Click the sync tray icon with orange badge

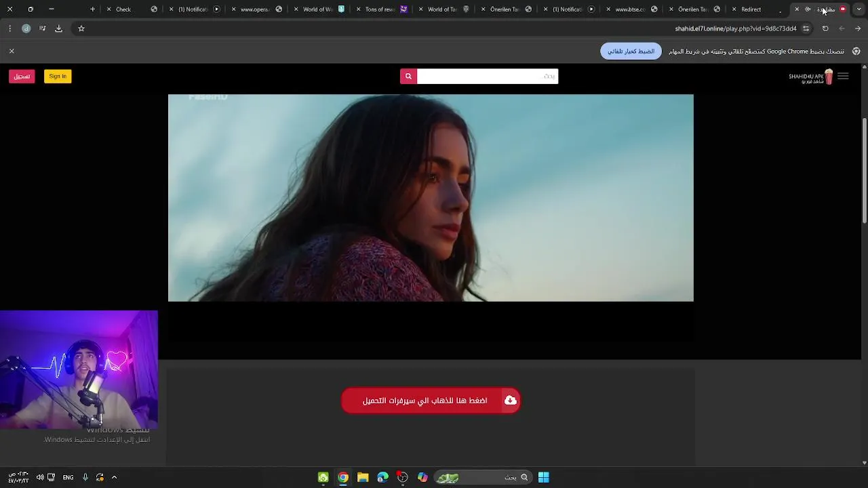[100, 477]
